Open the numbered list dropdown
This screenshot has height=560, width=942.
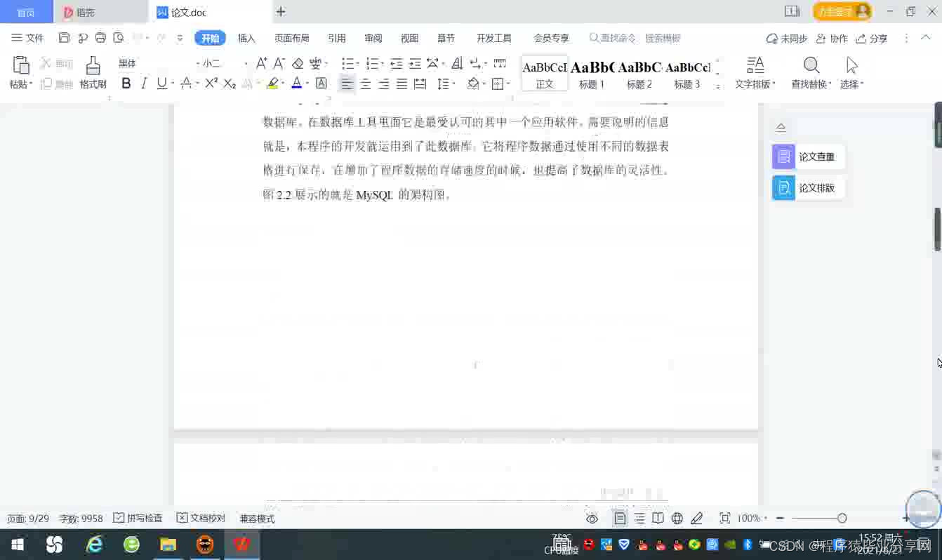click(x=383, y=64)
